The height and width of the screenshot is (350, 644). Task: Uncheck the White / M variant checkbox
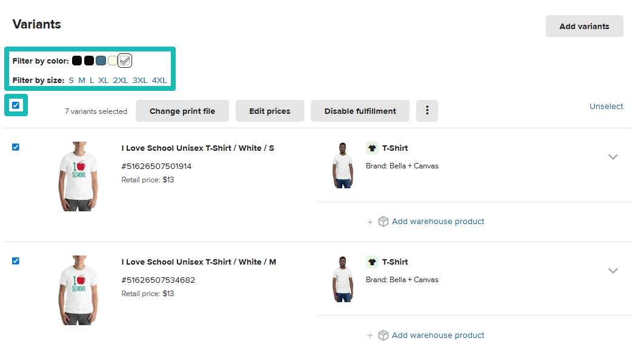16,261
